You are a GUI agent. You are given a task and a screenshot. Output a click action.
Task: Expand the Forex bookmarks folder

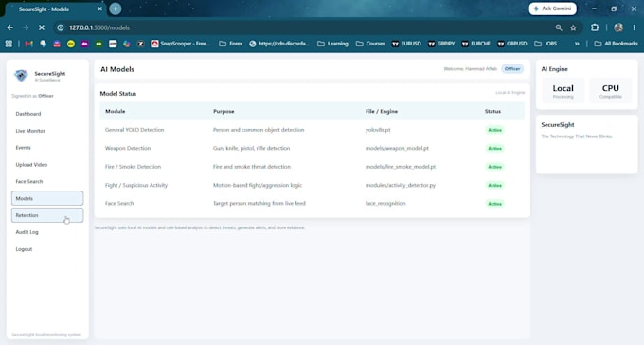(x=231, y=44)
